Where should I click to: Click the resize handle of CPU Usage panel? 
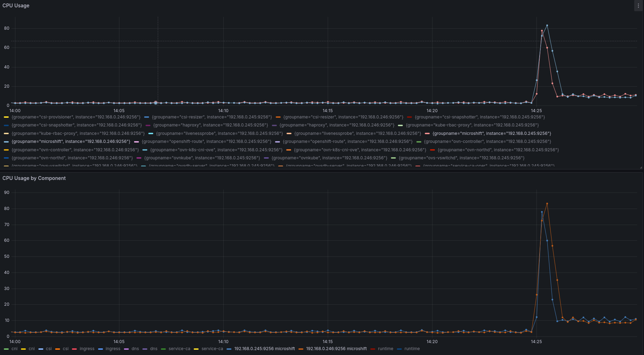point(641,168)
